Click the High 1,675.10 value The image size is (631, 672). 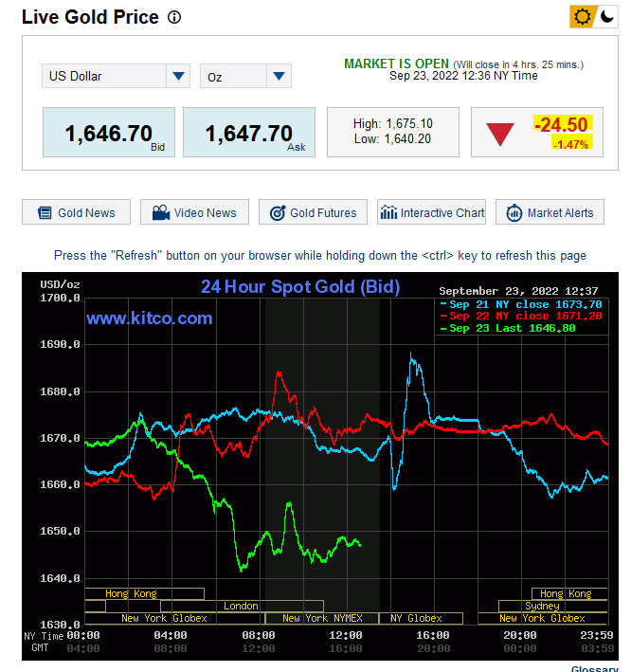[393, 124]
